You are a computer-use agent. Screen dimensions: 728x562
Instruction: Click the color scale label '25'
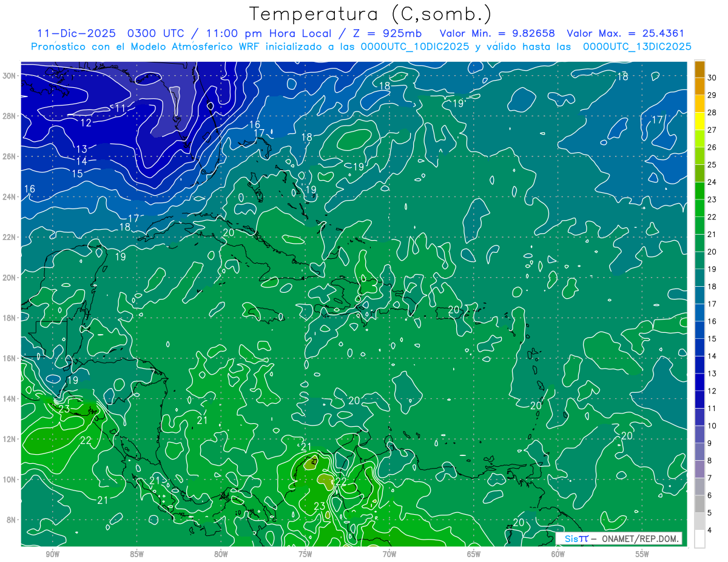coord(712,164)
